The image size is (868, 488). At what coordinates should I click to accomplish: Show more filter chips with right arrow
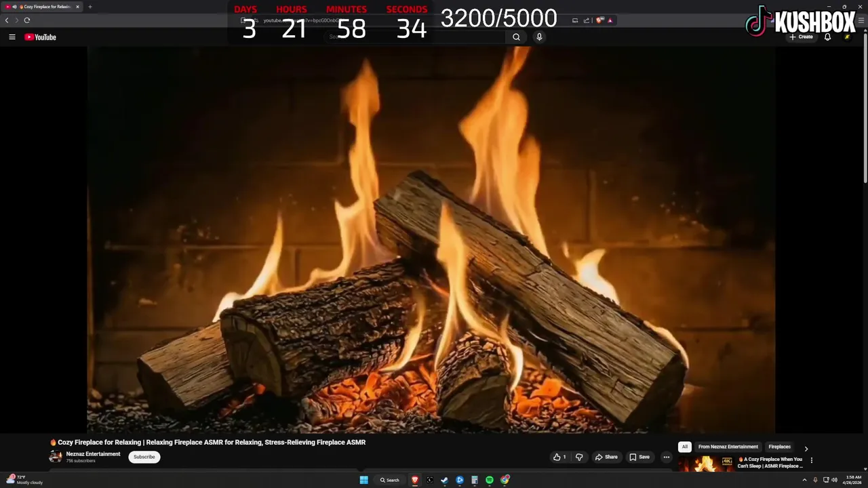point(806,449)
